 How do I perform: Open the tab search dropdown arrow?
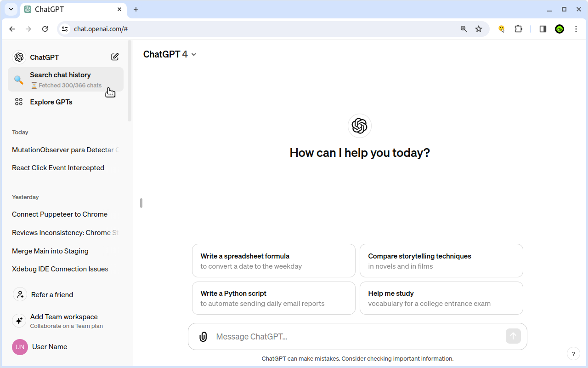tap(11, 9)
